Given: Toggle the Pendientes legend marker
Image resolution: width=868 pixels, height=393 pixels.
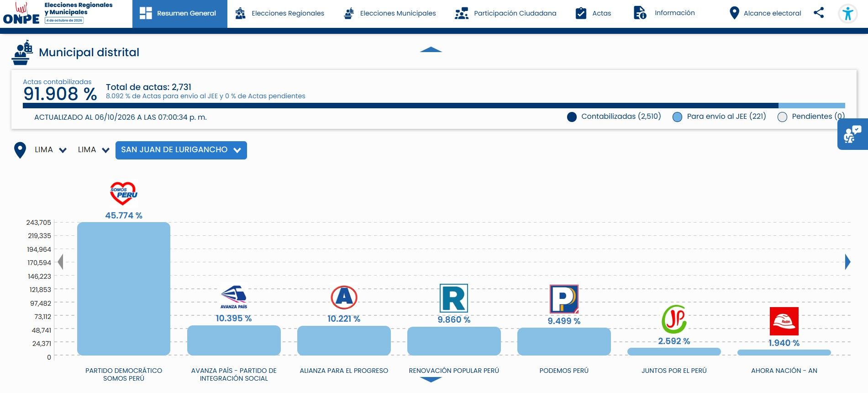Looking at the screenshot, I should pos(782,117).
